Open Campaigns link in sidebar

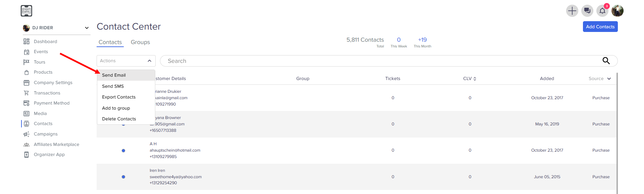pos(46,134)
